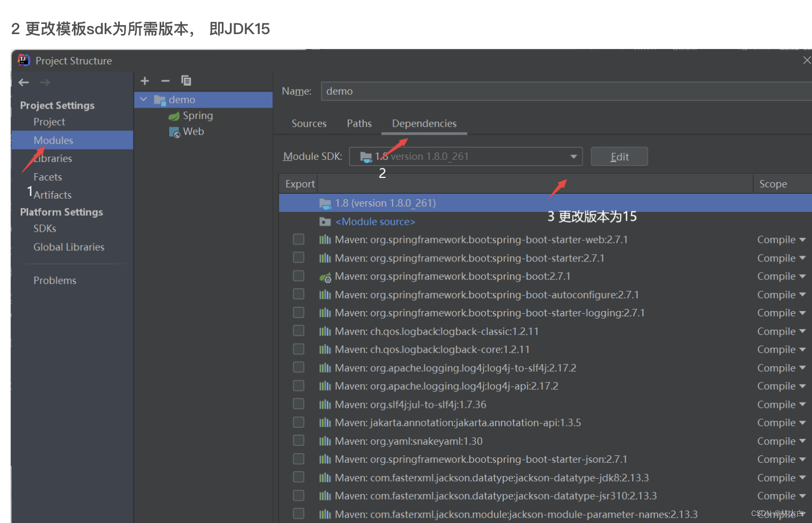Click library icon for snakeyaml:1.30
This screenshot has height=523, width=812.
325,441
